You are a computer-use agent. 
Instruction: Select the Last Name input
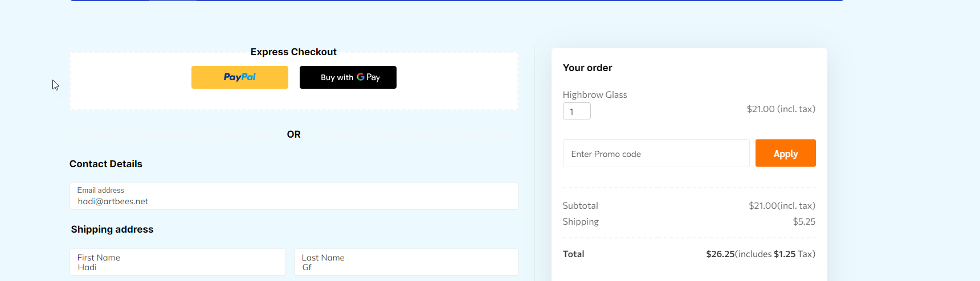[x=406, y=262]
